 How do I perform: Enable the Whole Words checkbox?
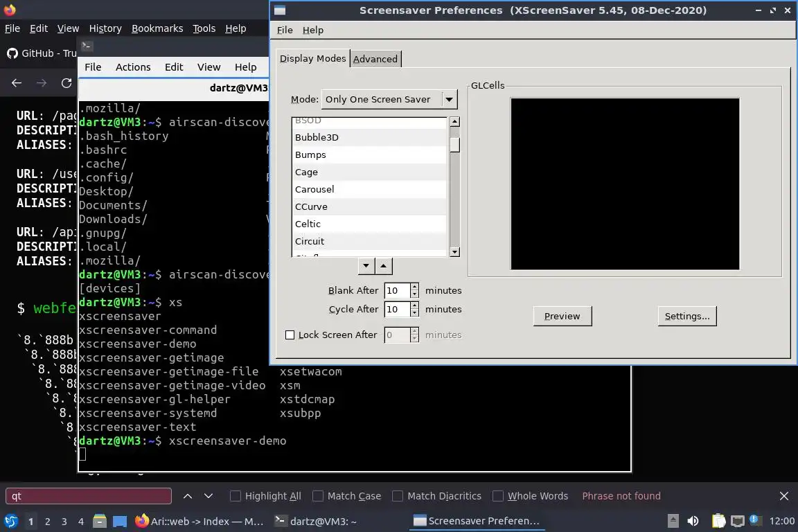pyautogui.click(x=498, y=496)
